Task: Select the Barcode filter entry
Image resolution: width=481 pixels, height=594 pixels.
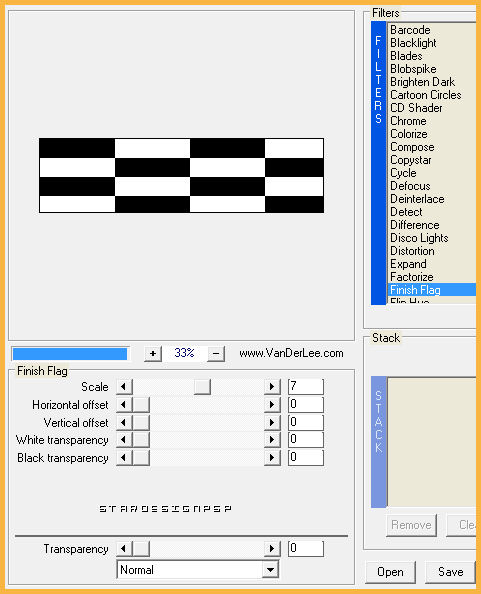Action: pyautogui.click(x=410, y=30)
